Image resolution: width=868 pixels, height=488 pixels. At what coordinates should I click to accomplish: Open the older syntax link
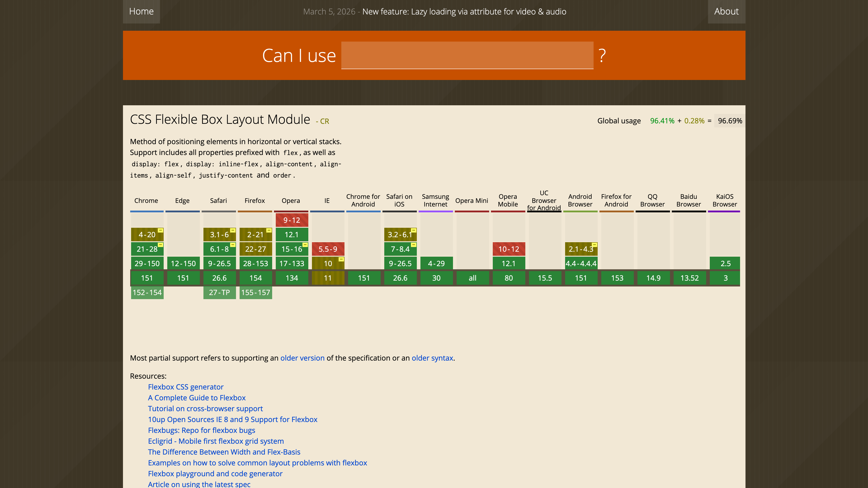[432, 358]
